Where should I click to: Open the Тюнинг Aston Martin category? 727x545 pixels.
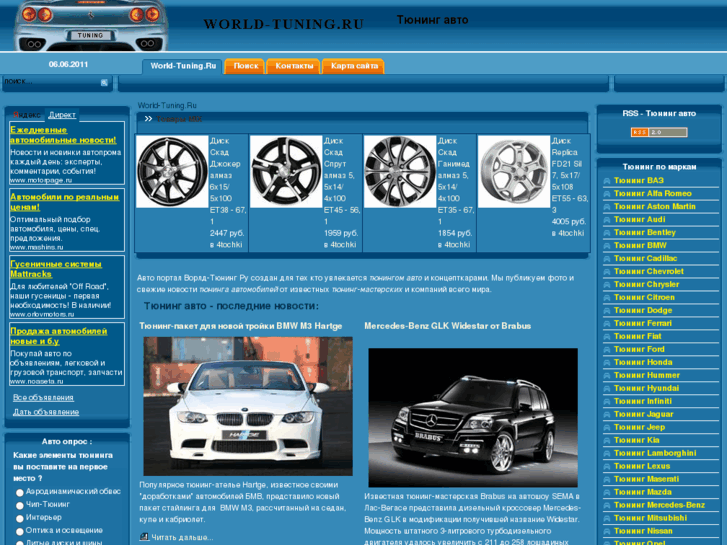click(654, 206)
